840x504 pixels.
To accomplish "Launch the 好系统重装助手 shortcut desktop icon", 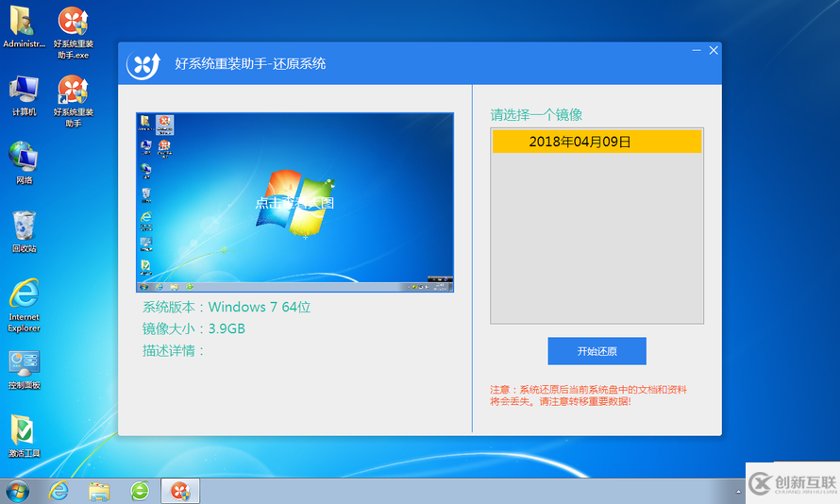I will tap(74, 101).
